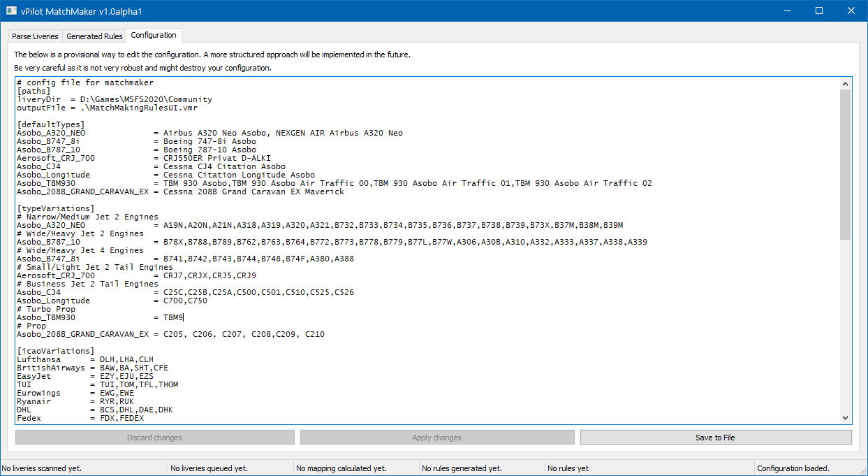Click the TUI,TOM,TFL,THOM line
Screen dimensions: 868x476
[98, 384]
